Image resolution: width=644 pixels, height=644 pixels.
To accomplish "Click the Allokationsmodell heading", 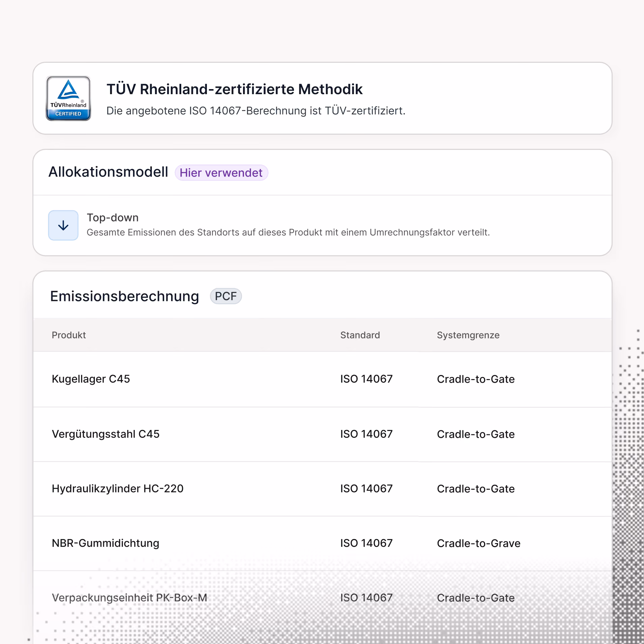I will 108,172.
